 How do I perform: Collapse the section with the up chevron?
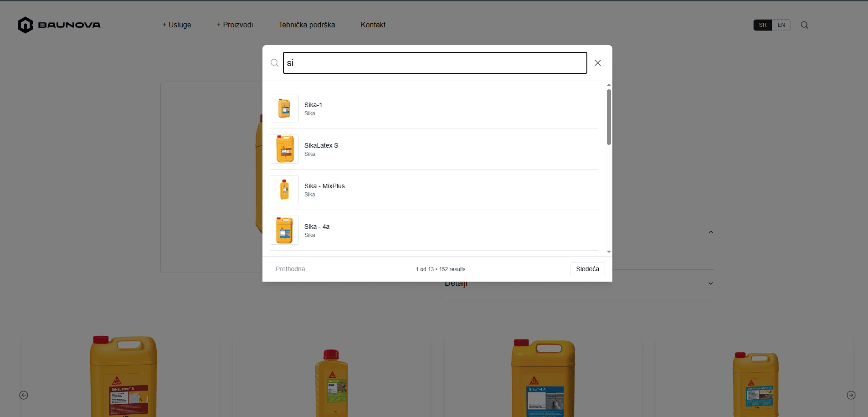tap(710, 232)
